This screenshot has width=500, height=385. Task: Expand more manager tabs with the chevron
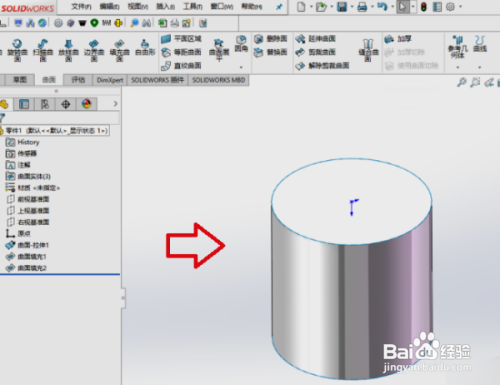coord(115,104)
